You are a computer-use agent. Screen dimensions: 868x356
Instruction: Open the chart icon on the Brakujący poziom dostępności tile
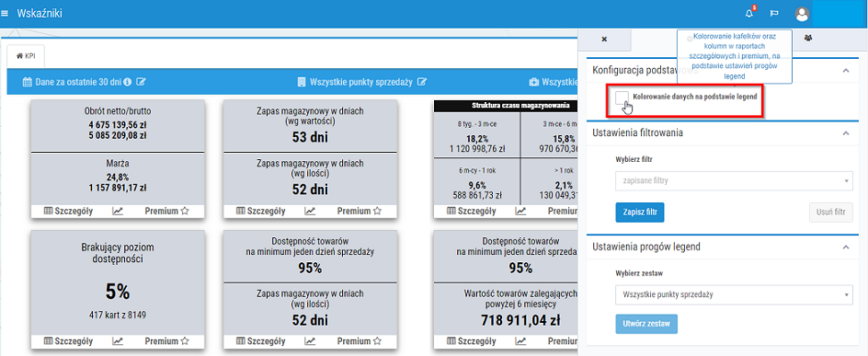(118, 341)
